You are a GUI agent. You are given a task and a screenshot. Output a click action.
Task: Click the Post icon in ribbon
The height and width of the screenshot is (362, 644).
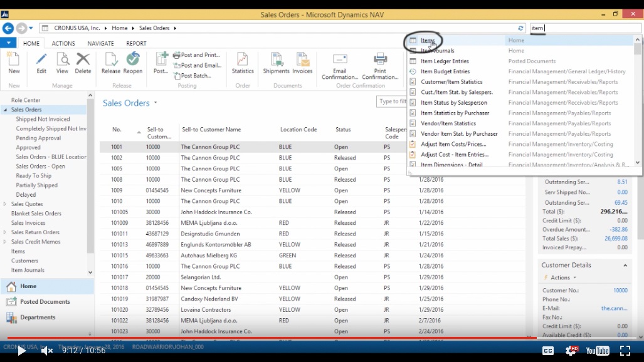pos(161,59)
